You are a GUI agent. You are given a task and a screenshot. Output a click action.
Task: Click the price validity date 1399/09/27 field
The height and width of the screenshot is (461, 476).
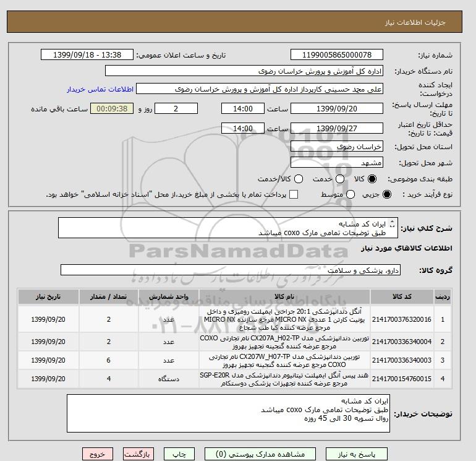click(x=337, y=128)
